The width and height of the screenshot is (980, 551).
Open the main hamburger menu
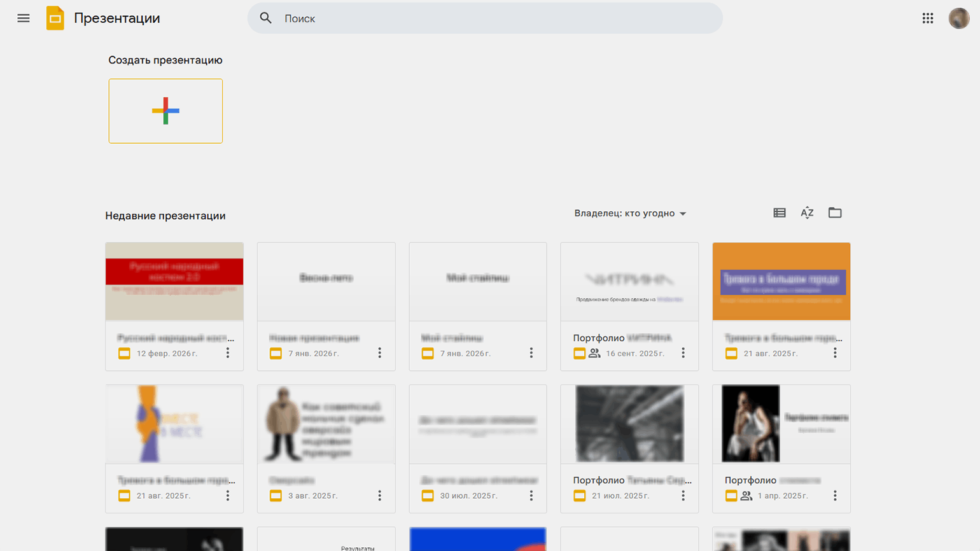click(x=24, y=18)
